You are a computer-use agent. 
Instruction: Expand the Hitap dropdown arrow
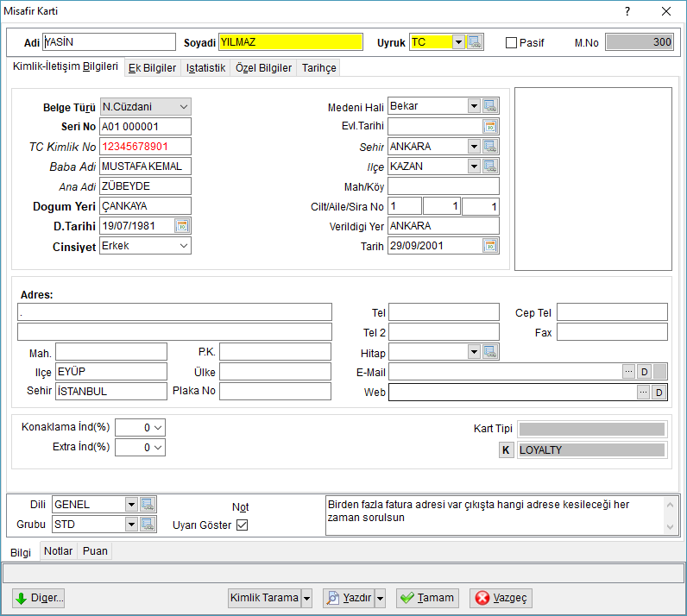pyautogui.click(x=474, y=352)
